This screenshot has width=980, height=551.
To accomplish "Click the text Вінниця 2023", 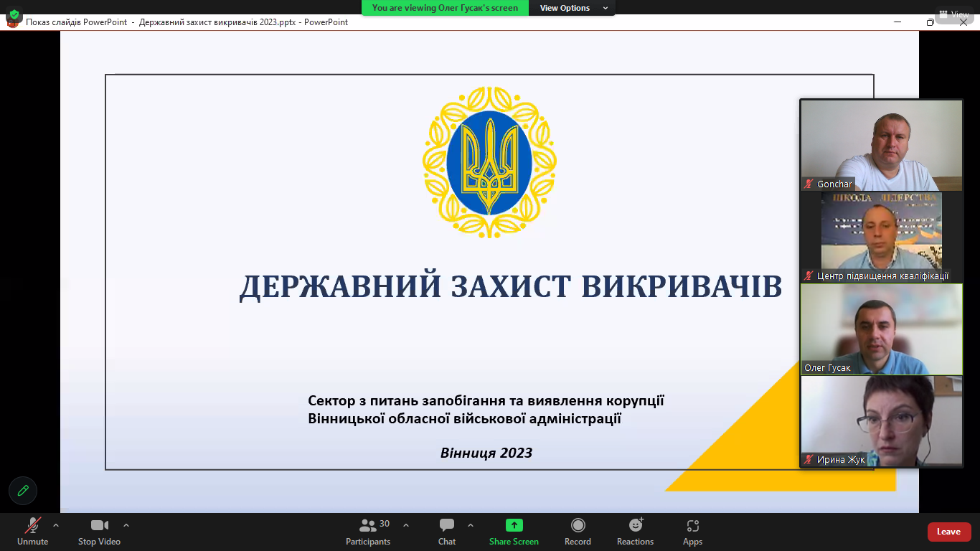I will tap(486, 453).
